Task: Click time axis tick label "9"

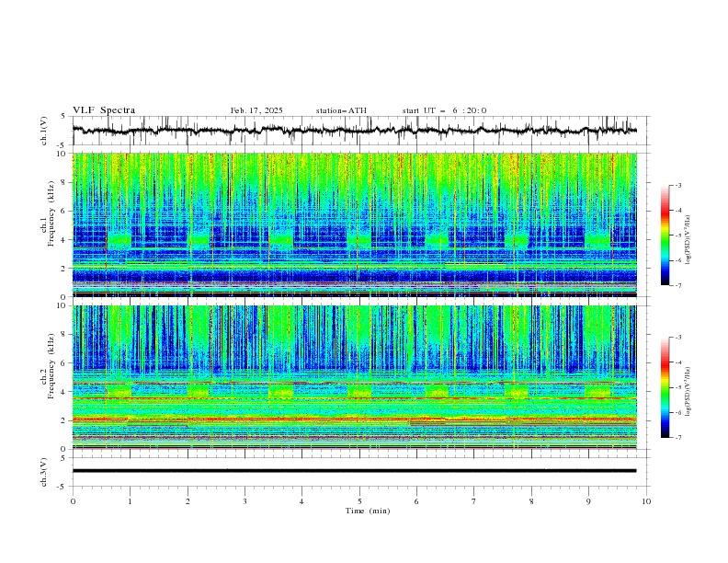Action: [588, 501]
